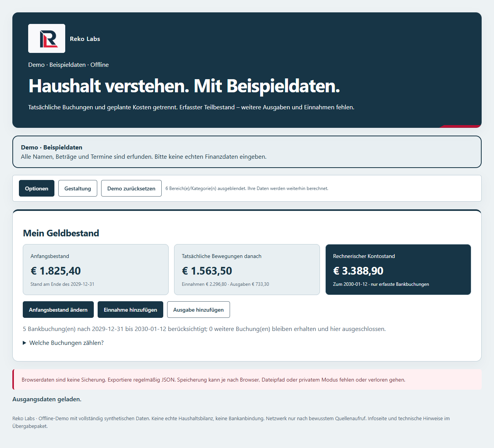
Task: Select Rechnerischer Kontostand value € 3.388,90
Action: [358, 271]
